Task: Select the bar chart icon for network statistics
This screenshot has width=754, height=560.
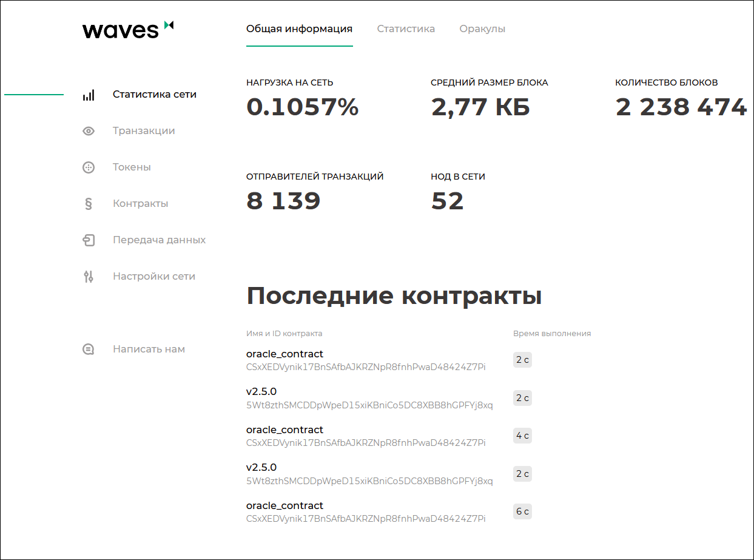Action: click(x=89, y=95)
